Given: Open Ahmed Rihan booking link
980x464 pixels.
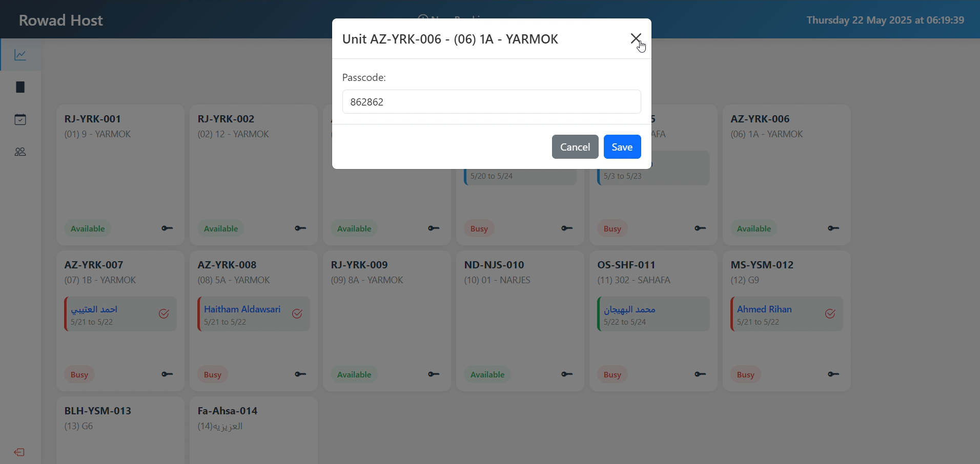Looking at the screenshot, I should [765, 309].
